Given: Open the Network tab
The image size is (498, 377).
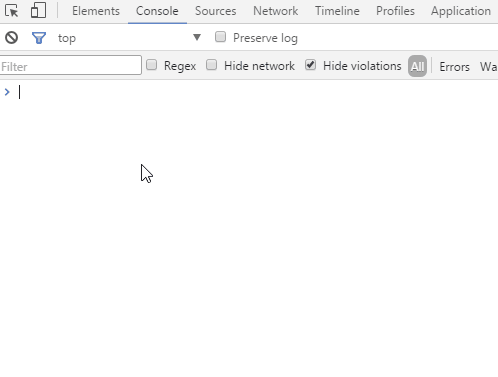Looking at the screenshot, I should pyautogui.click(x=275, y=11).
